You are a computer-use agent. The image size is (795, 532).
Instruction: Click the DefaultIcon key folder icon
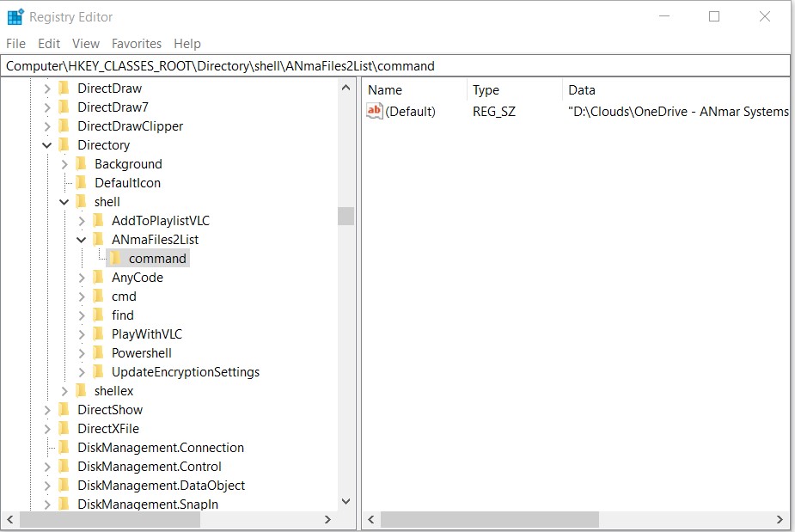coord(81,183)
